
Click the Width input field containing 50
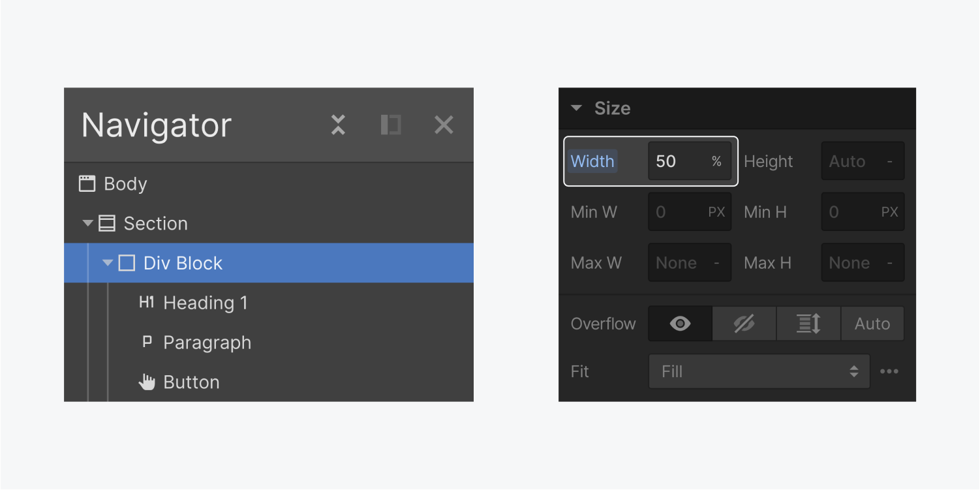pyautogui.click(x=679, y=161)
